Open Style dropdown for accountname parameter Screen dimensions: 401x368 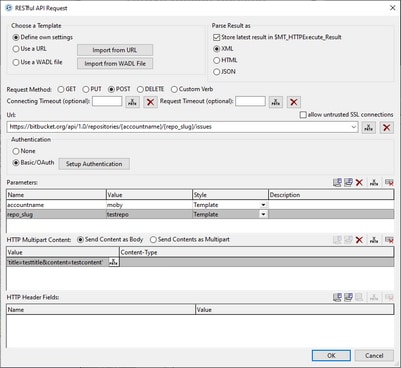click(x=263, y=205)
